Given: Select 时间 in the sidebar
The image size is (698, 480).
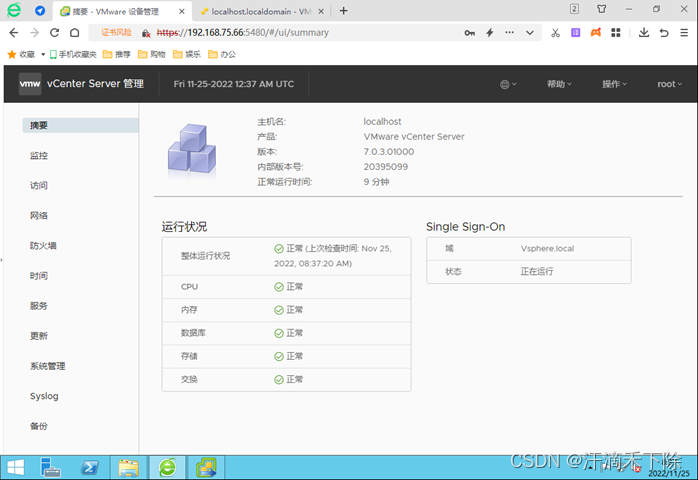Looking at the screenshot, I should 39,276.
